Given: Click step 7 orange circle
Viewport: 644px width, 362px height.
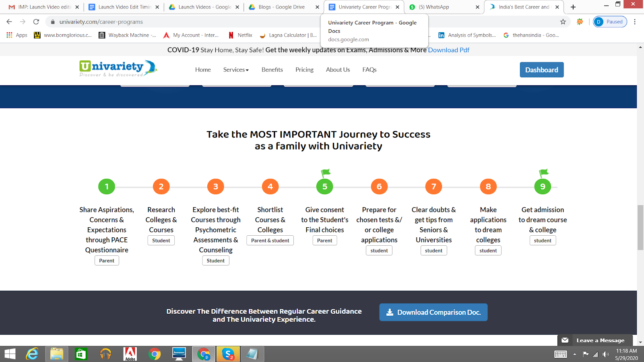Looking at the screenshot, I should pyautogui.click(x=433, y=186).
